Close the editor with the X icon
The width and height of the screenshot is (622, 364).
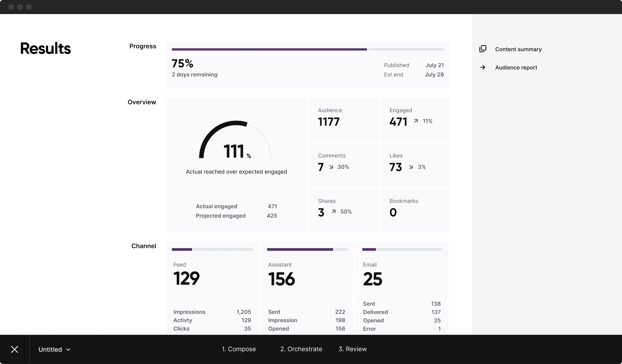point(15,349)
